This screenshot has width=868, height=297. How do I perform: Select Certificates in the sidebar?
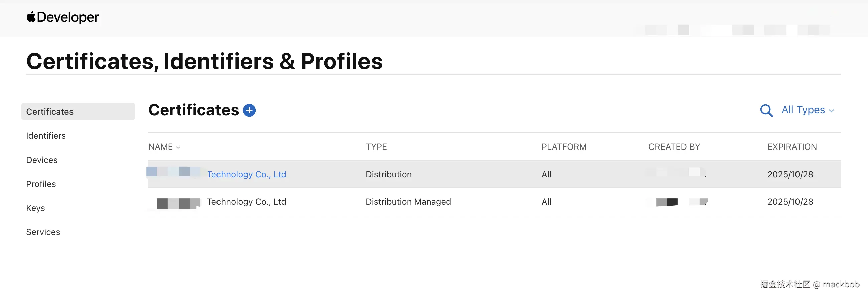78,112
